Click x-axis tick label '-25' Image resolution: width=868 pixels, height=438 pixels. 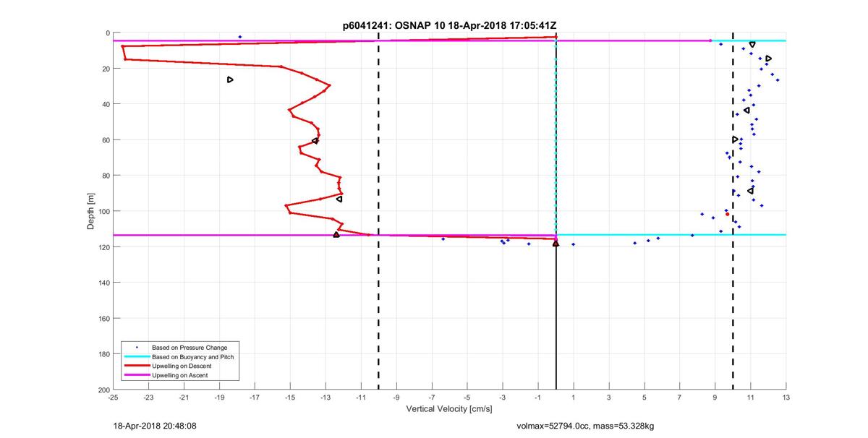[113, 398]
